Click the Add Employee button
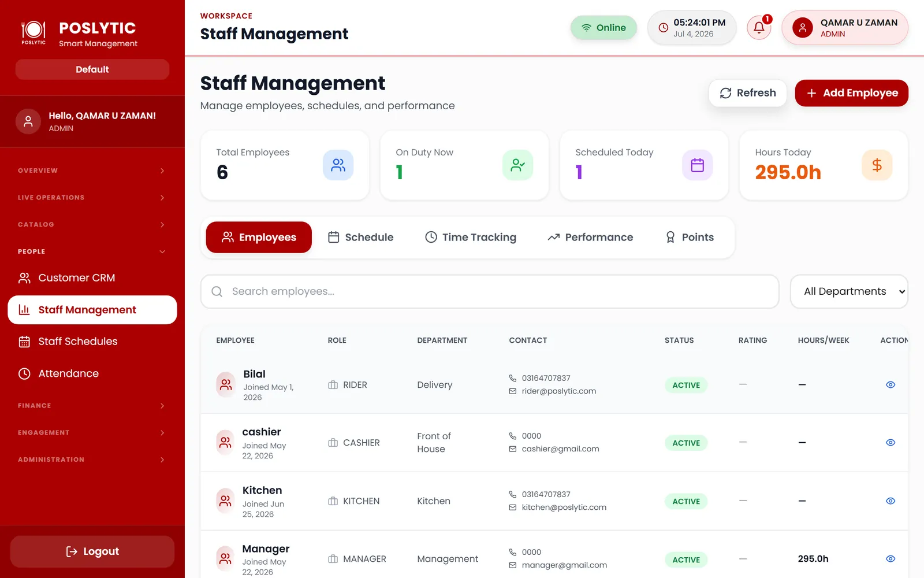Image resolution: width=924 pixels, height=578 pixels. point(852,93)
